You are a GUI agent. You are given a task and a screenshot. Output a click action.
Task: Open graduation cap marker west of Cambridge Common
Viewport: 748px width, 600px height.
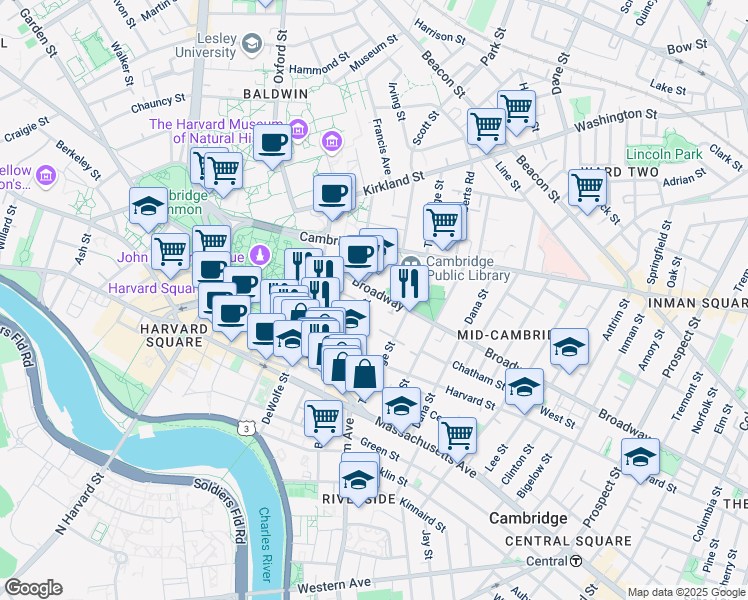click(x=148, y=209)
